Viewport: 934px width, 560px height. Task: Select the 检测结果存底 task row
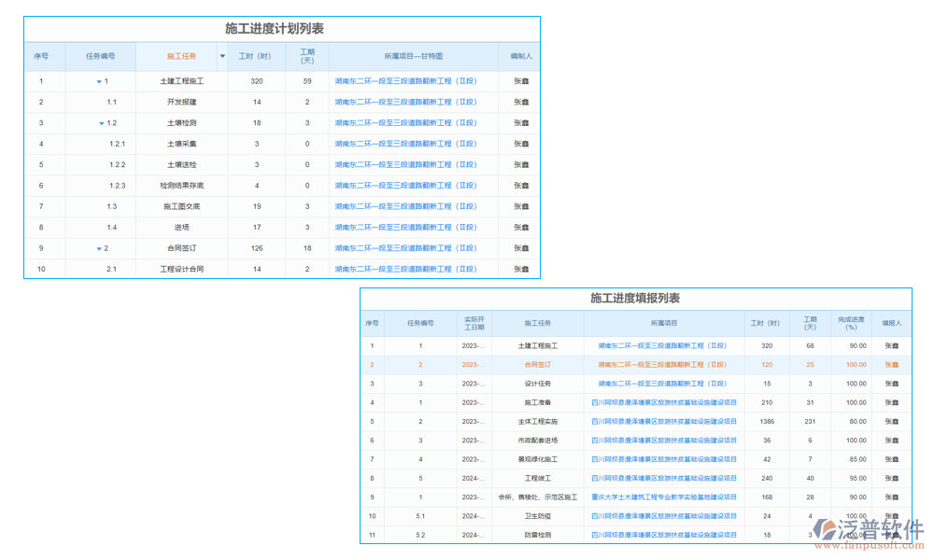(181, 186)
